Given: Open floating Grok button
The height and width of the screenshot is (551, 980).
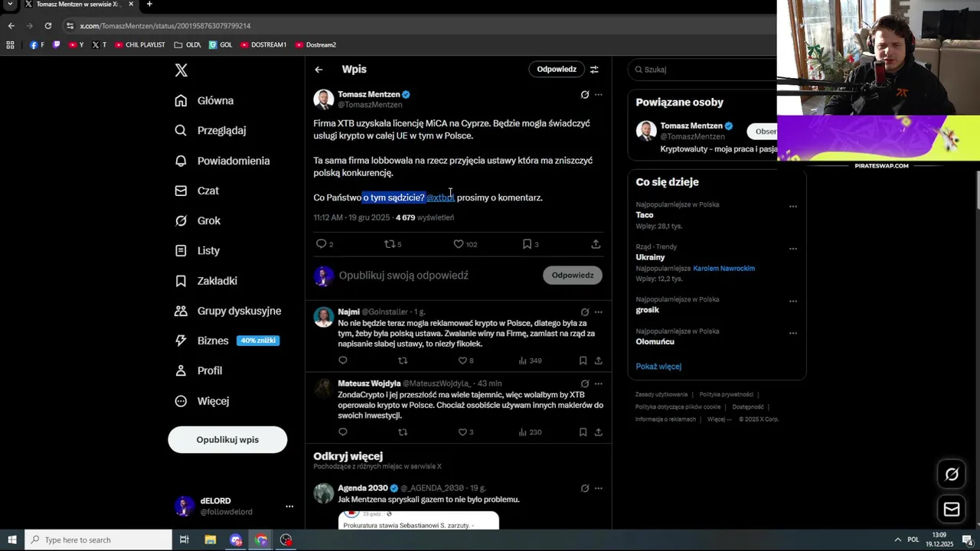Looking at the screenshot, I should tap(952, 474).
